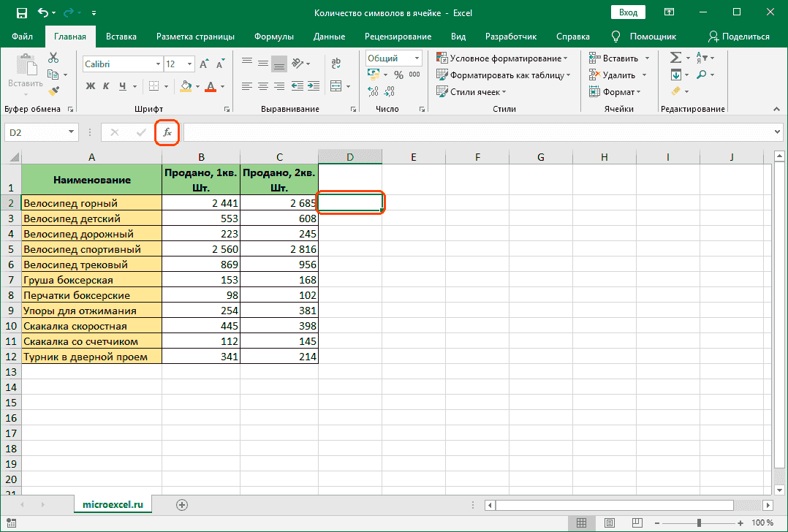This screenshot has height=532, width=788.
Task: Add a new sheet with plus icon
Action: point(182,504)
